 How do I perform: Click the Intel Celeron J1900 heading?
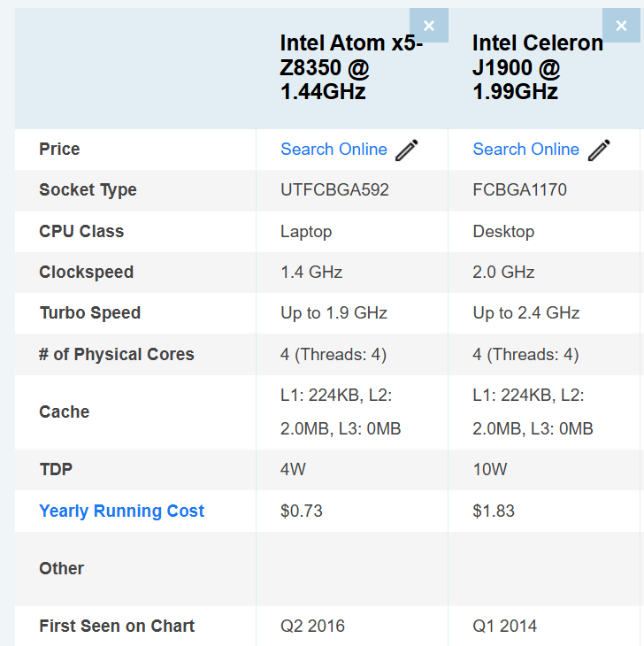[537, 67]
